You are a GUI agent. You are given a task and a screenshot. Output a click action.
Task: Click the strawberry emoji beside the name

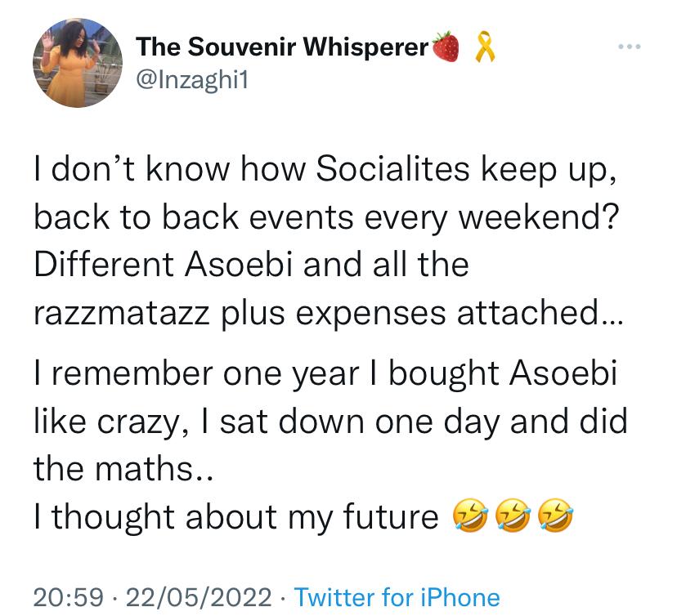(446, 47)
